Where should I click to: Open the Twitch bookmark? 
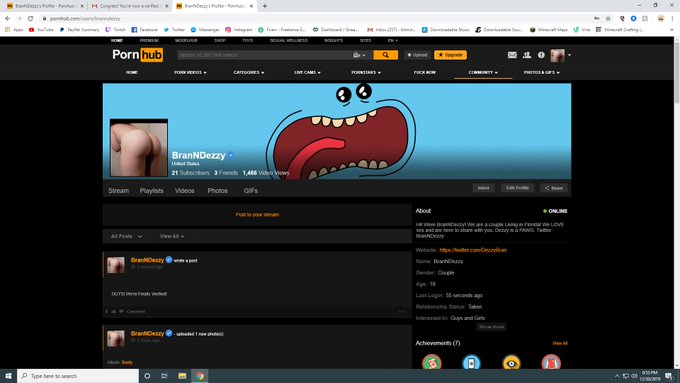pyautogui.click(x=115, y=29)
